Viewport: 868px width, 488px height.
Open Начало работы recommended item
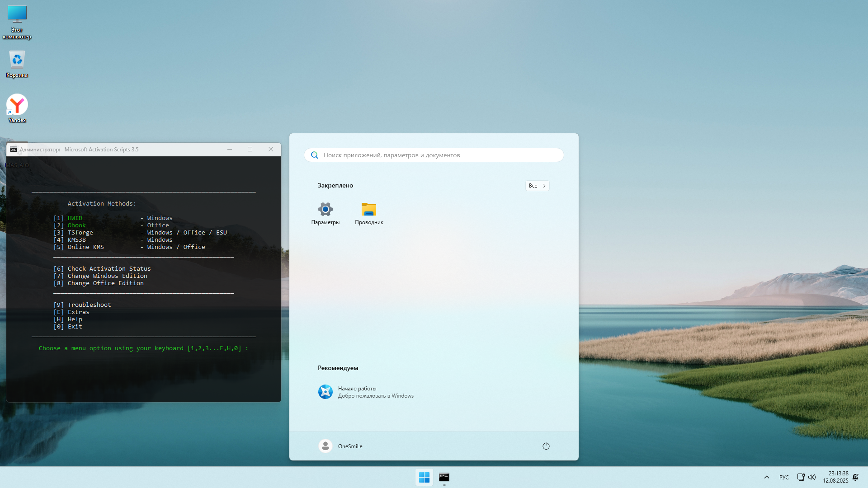pyautogui.click(x=366, y=392)
